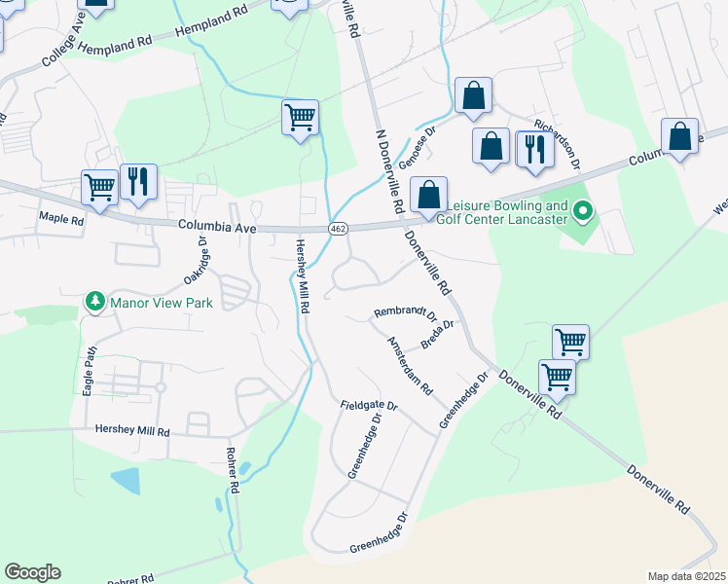Click the Manor View Park label
The width and height of the screenshot is (728, 584).
162,303
